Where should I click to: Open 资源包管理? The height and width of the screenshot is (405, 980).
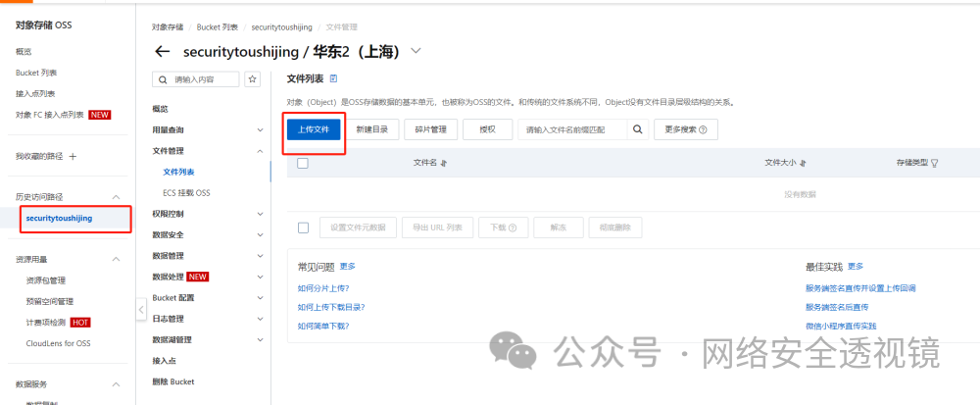46,280
